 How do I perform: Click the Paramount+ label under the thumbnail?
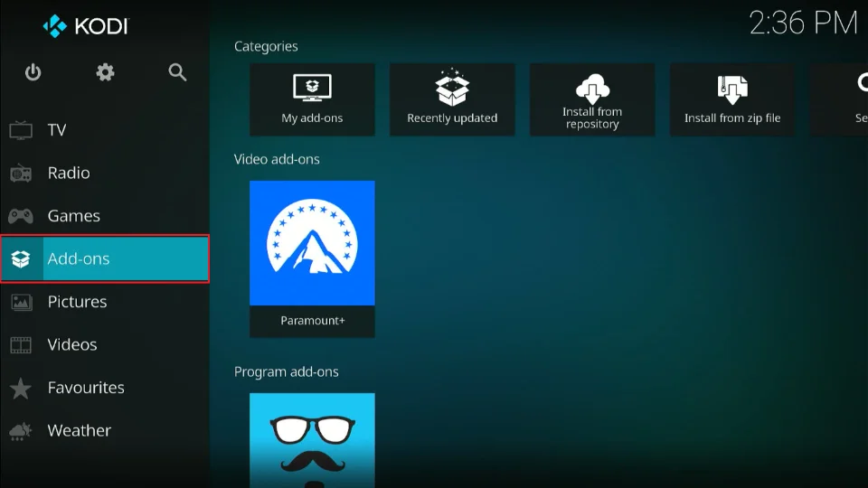click(x=312, y=321)
